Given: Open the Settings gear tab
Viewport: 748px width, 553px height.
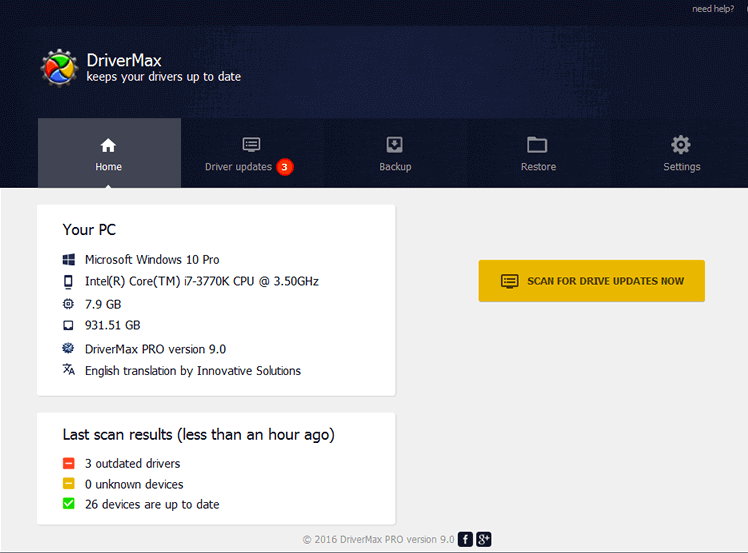Looking at the screenshot, I should (x=681, y=154).
